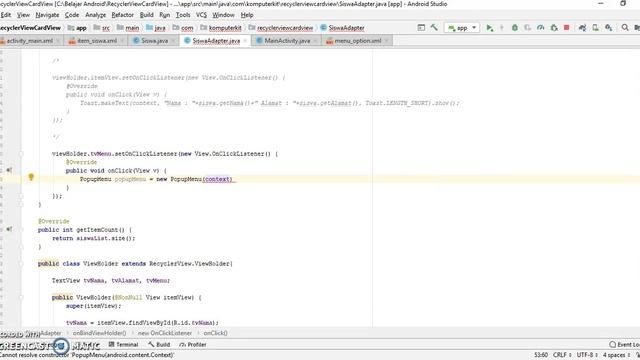
Task: Close the Siswa.java tab
Action: pos(173,41)
